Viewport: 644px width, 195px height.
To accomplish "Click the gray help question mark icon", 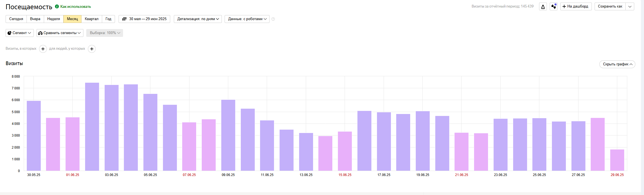I will pos(273,19).
